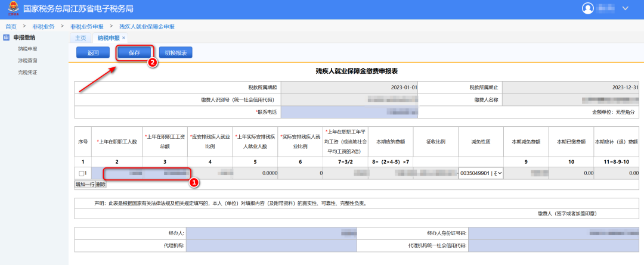Click the 上年实际安排残疾人就业人数 cell 0.0000
This screenshot has height=265, width=644.
click(255, 173)
